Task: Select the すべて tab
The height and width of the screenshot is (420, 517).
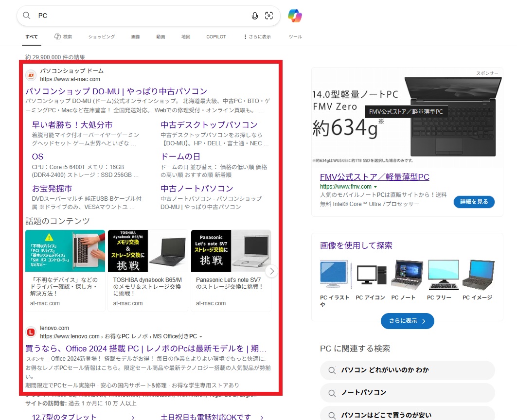Action: (32, 37)
